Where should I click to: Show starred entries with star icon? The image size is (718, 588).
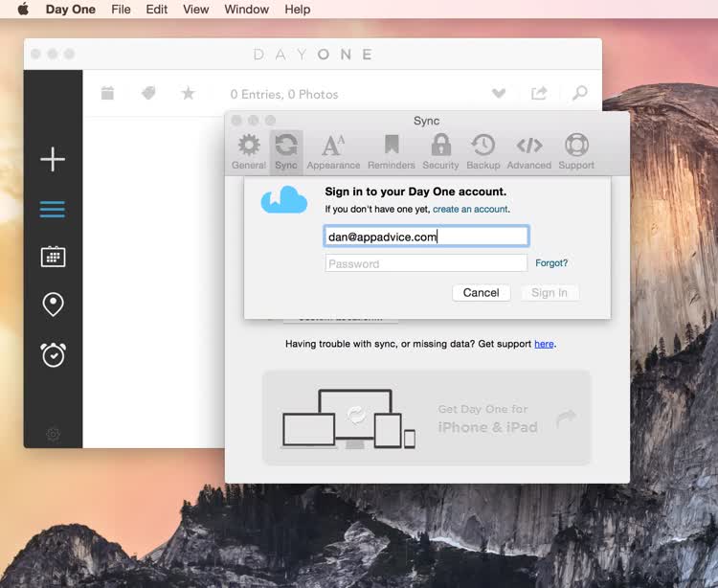tap(189, 94)
